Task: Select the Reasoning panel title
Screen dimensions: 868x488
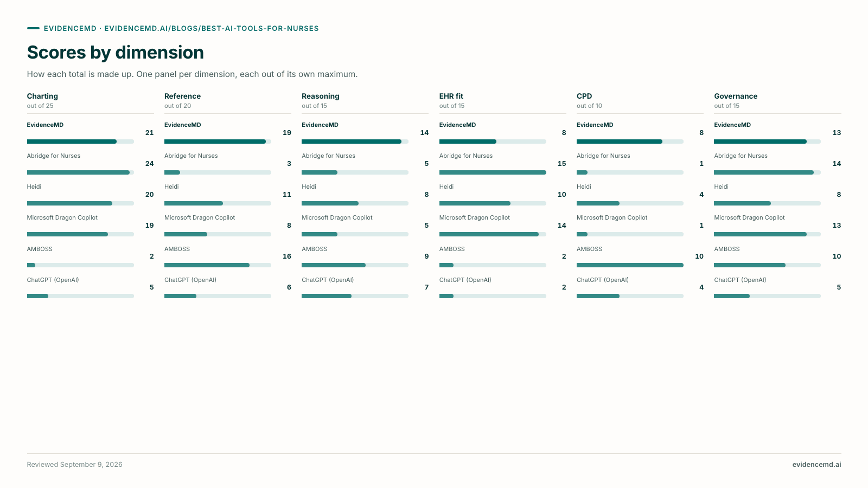Action: click(x=321, y=96)
